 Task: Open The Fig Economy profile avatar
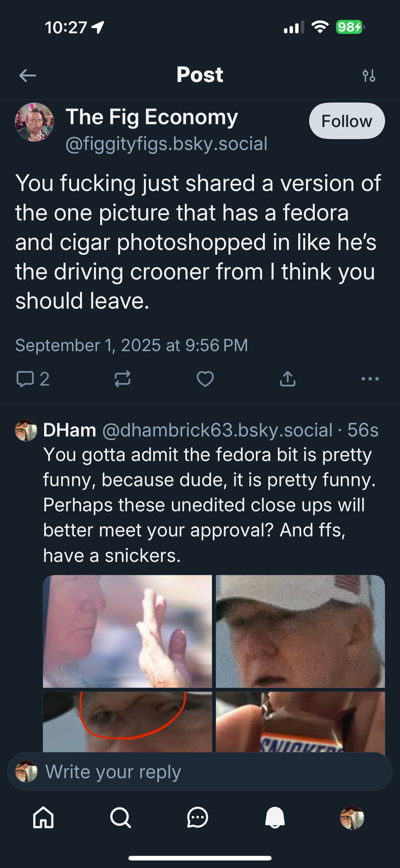(35, 122)
